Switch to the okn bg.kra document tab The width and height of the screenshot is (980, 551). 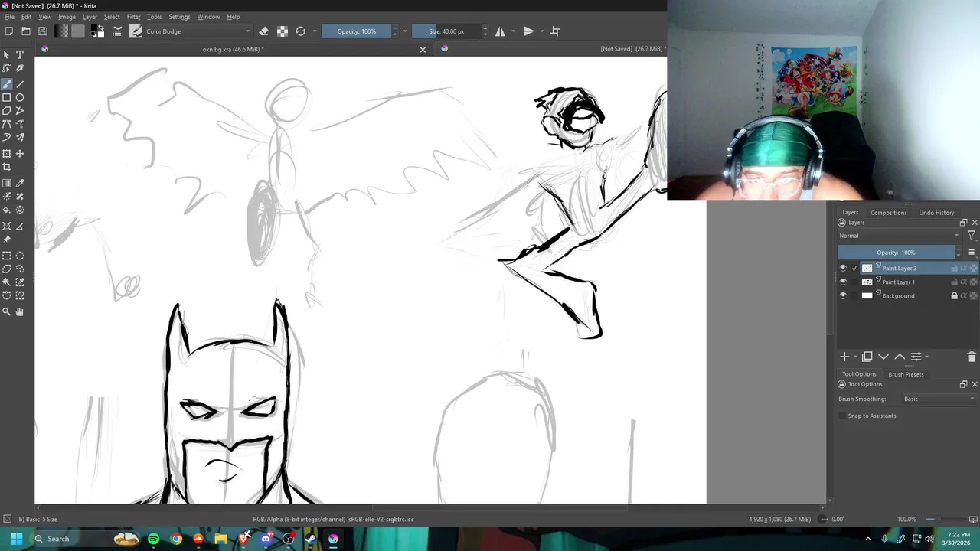[233, 49]
